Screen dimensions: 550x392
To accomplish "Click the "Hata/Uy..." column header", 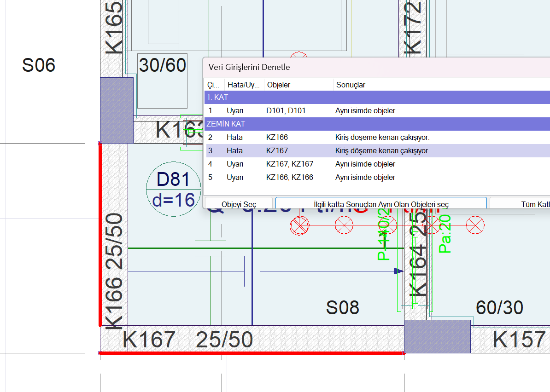I will point(244,85).
